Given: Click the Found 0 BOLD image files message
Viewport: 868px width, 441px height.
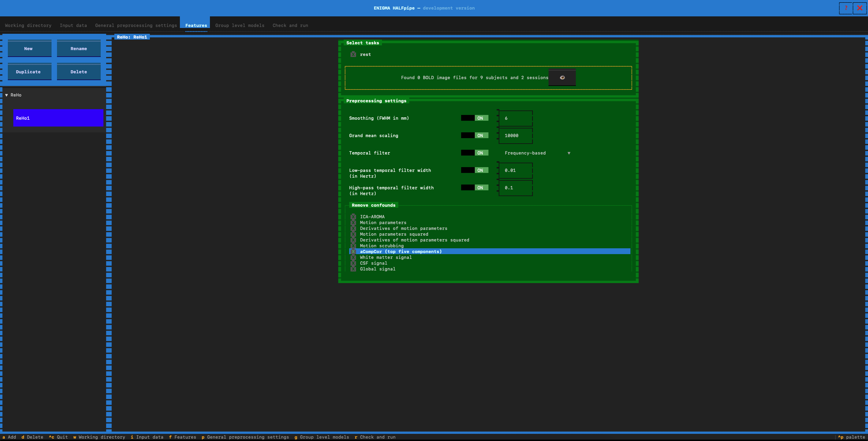Looking at the screenshot, I should click(474, 77).
